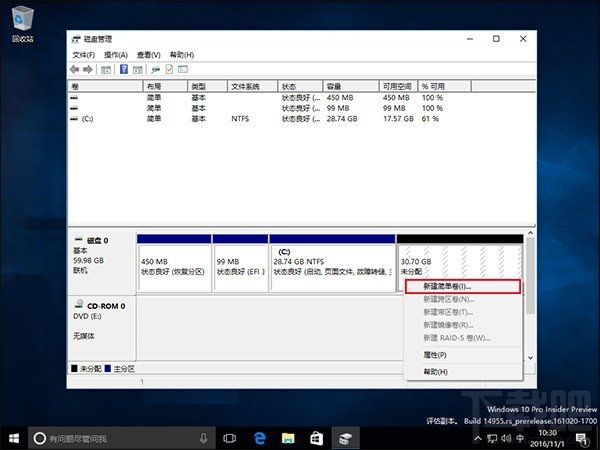
Task: Show hidden tray icons chevron
Action: point(478,439)
